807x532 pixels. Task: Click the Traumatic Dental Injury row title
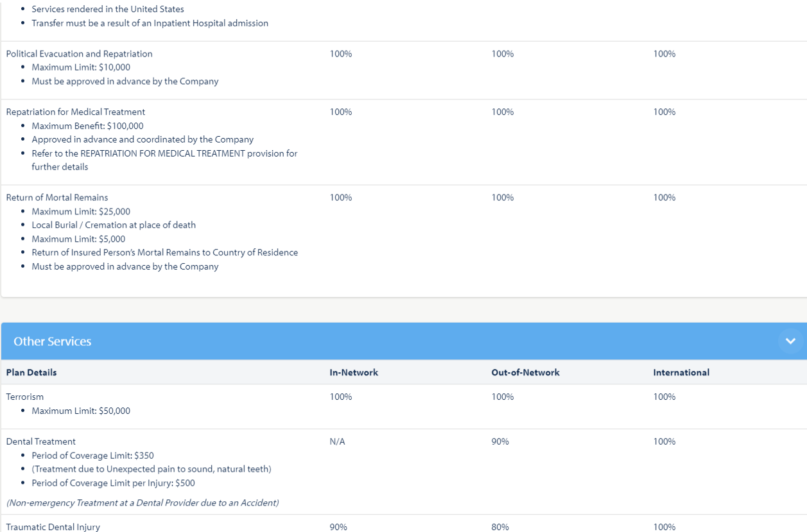[x=53, y=527]
